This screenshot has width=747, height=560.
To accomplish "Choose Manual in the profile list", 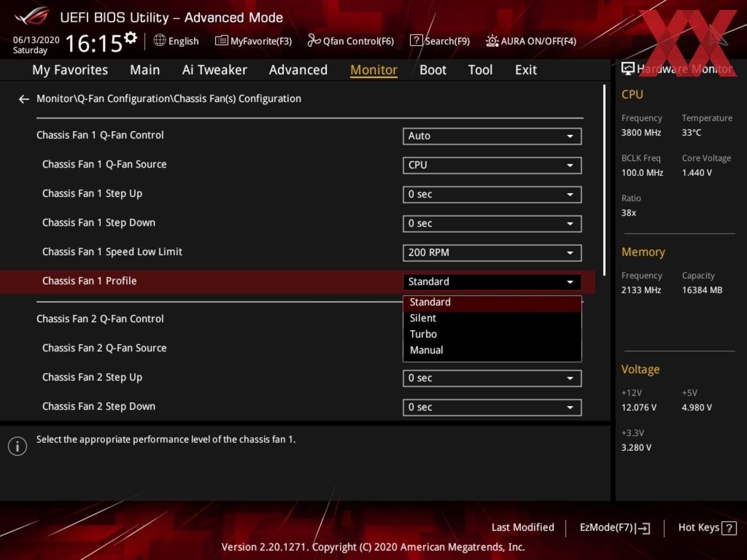I will point(492,350).
